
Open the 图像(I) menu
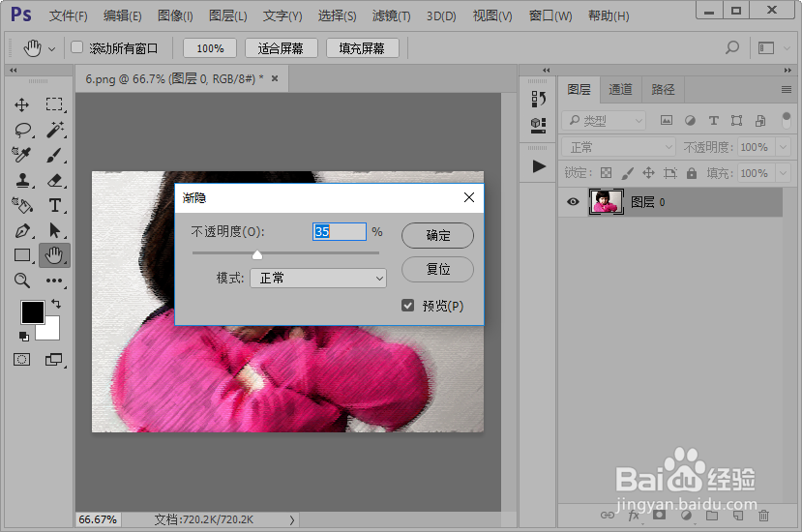pyautogui.click(x=175, y=15)
